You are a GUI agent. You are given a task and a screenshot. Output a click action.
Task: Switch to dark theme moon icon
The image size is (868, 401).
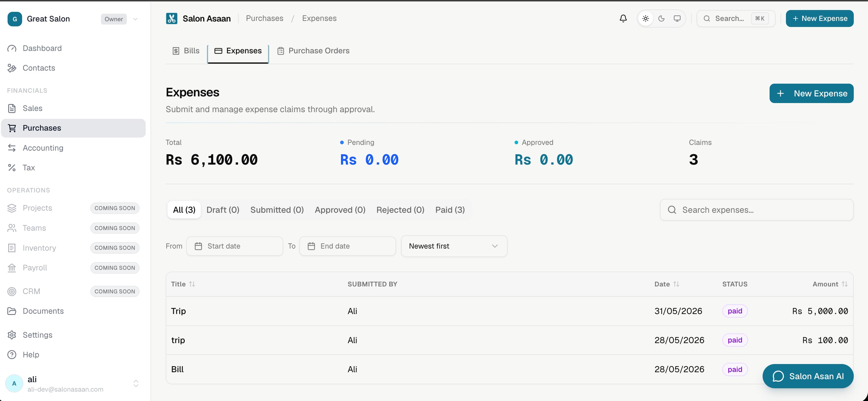coord(661,18)
